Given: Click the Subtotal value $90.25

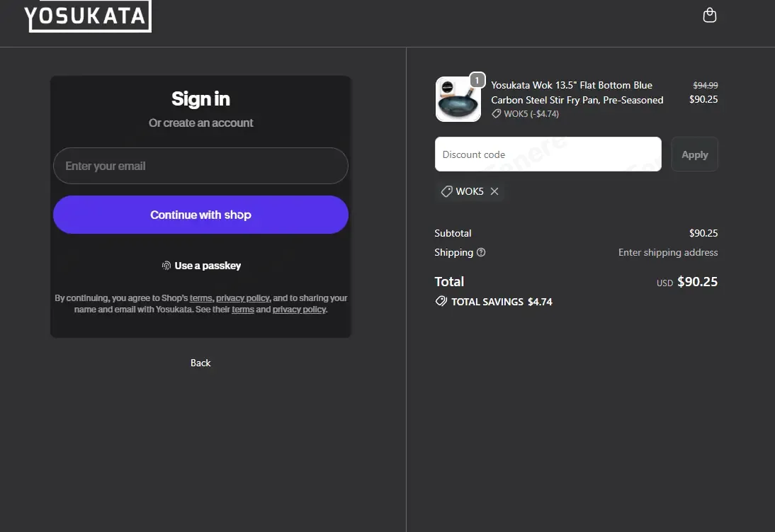Looking at the screenshot, I should click(x=703, y=233).
